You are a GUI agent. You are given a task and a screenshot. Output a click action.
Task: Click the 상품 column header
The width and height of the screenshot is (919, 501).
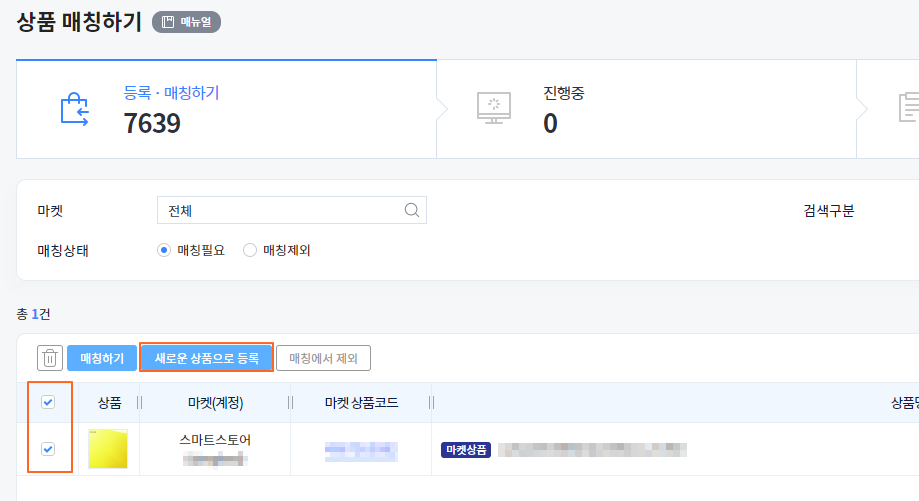coord(109,403)
